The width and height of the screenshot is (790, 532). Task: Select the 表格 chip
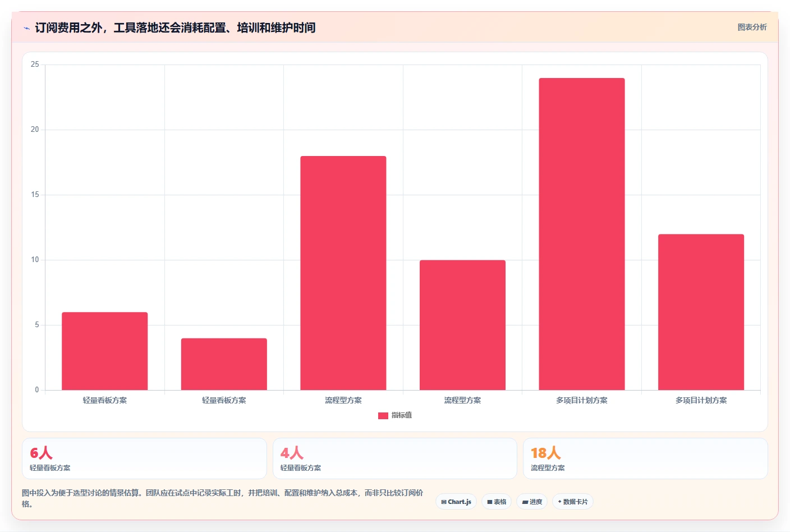(x=497, y=502)
